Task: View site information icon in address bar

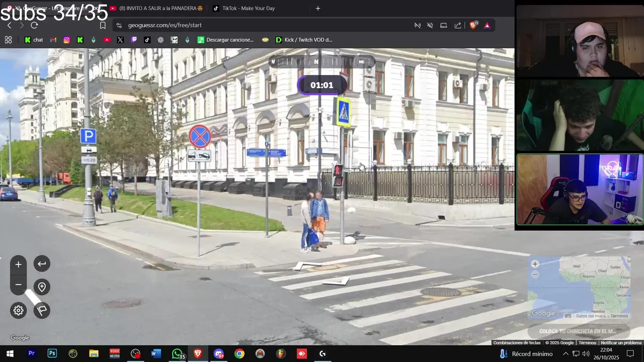Action: [x=119, y=25]
